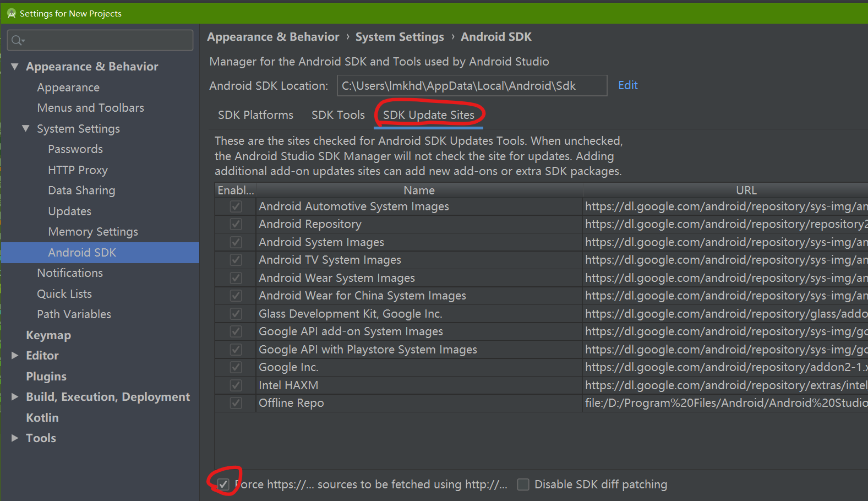868x501 pixels.
Task: Click System Settings in the breadcrumb
Action: point(400,37)
